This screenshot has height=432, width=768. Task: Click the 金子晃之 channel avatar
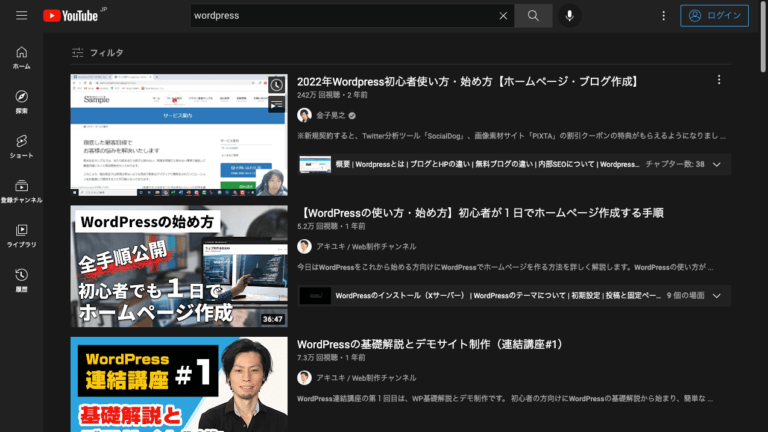(304, 115)
